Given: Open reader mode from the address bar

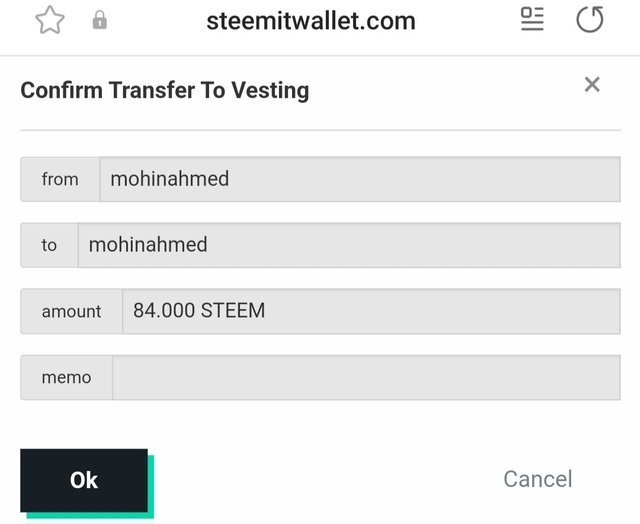Looking at the screenshot, I should point(532,19).
